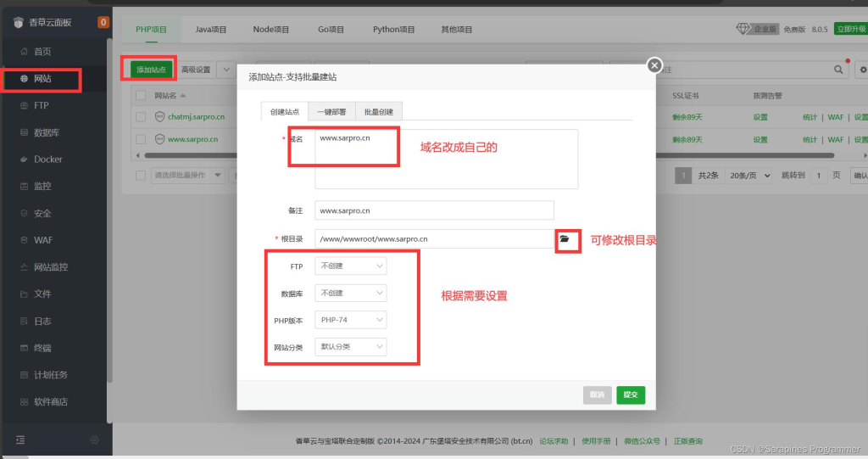This screenshot has width=868, height=459.
Task: Click shield icon beside chatmj.sarpro.cn
Action: pos(159,116)
